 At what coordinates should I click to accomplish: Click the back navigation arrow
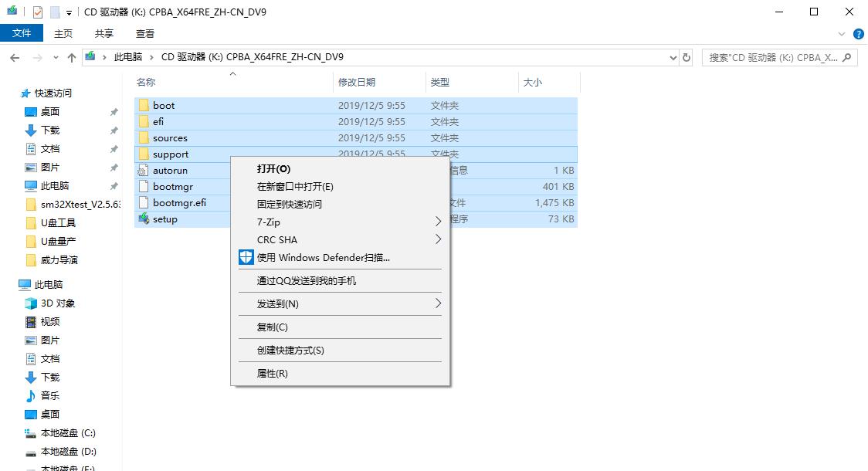click(14, 56)
